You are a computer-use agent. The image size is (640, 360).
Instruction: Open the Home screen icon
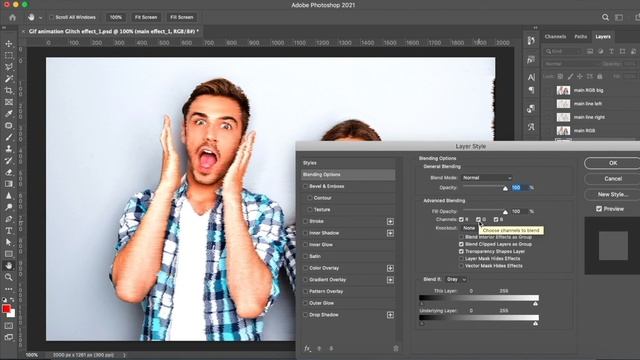13,18
